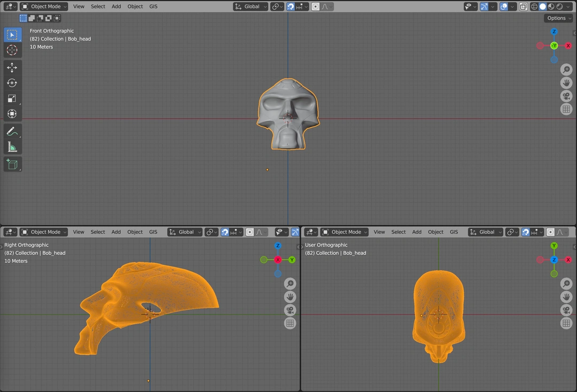Switch to solid viewport shading mode

pyautogui.click(x=542, y=6)
